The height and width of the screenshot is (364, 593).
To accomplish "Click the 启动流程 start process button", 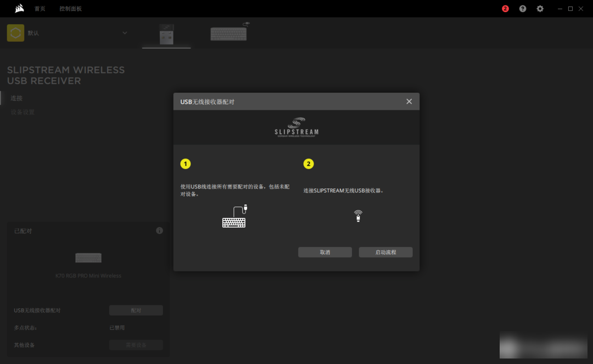I will (x=385, y=252).
